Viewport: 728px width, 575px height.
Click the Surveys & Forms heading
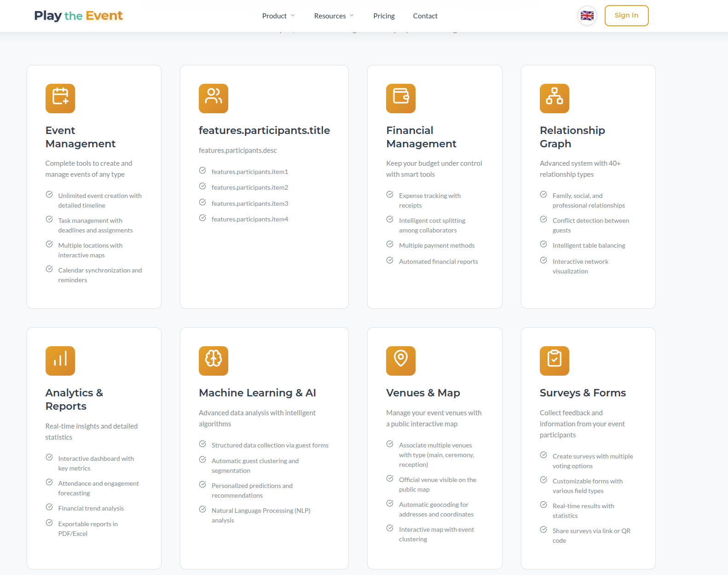[583, 393]
